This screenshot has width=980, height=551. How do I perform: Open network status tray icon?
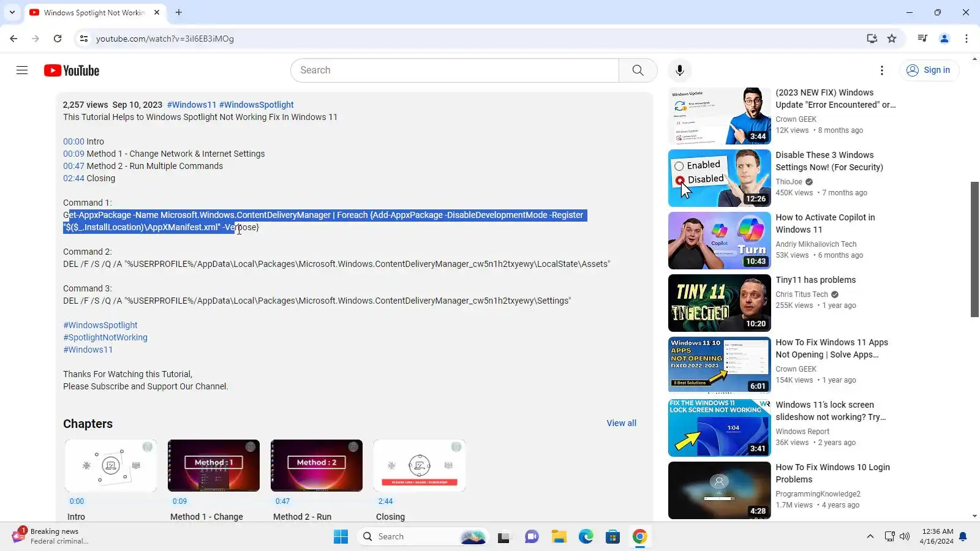889,537
